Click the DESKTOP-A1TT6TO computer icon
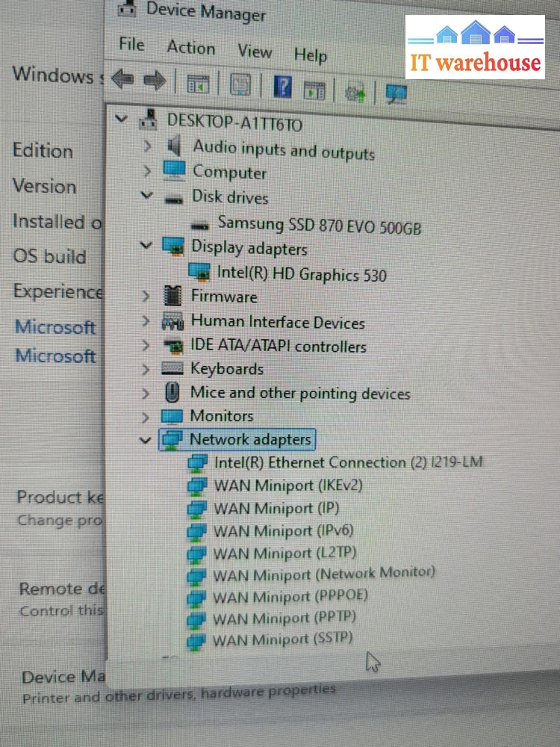Screen dimensions: 560x747 click(x=149, y=120)
